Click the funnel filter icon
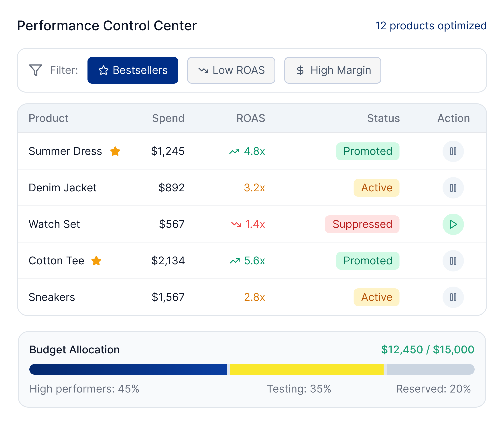This screenshot has width=504, height=429. 36,70
